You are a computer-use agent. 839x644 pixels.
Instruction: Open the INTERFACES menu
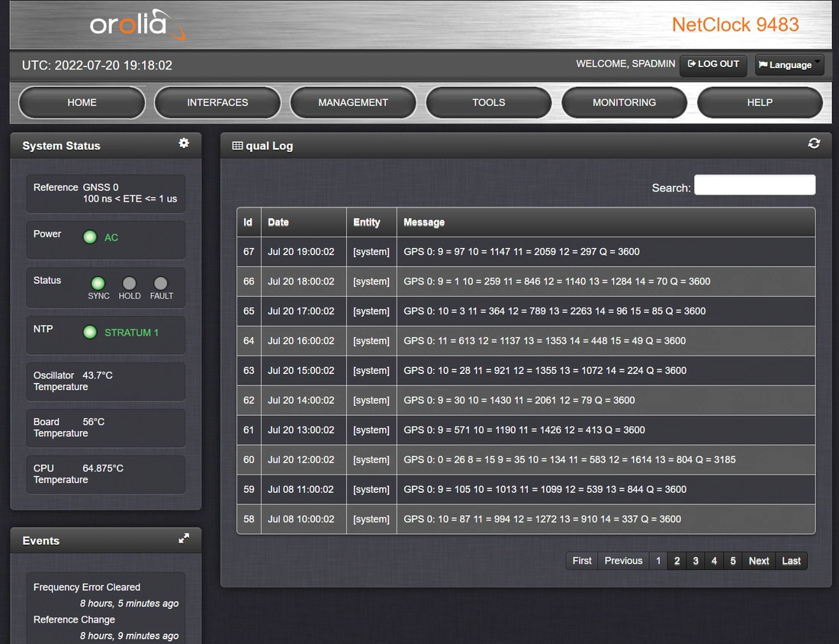(217, 102)
